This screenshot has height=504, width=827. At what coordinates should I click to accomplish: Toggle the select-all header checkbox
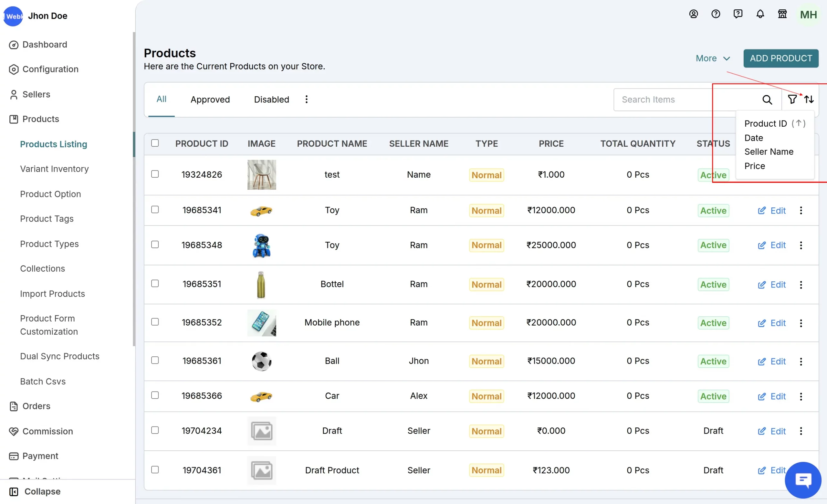pos(155,143)
